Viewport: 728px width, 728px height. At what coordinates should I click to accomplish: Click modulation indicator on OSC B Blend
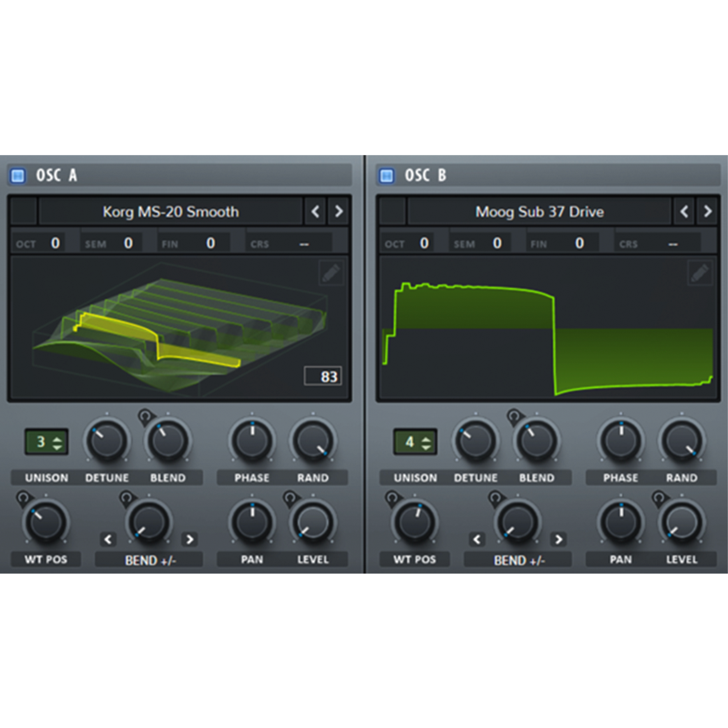pos(514,417)
